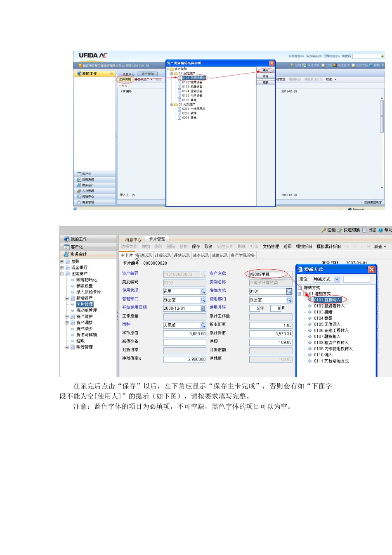Click the 资产名称 field containing V8088手机
Viewport: 392px width, 555px height.
[x=271, y=274]
